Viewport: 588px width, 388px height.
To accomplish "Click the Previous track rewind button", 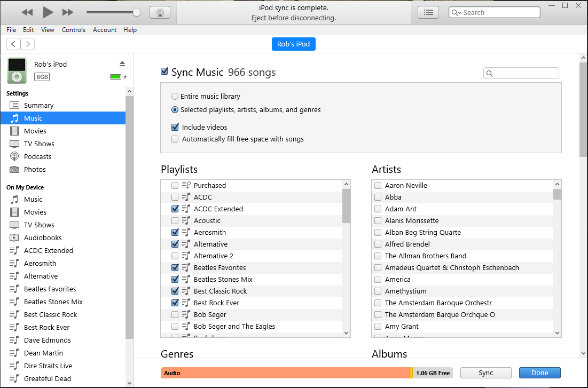I will pos(27,12).
